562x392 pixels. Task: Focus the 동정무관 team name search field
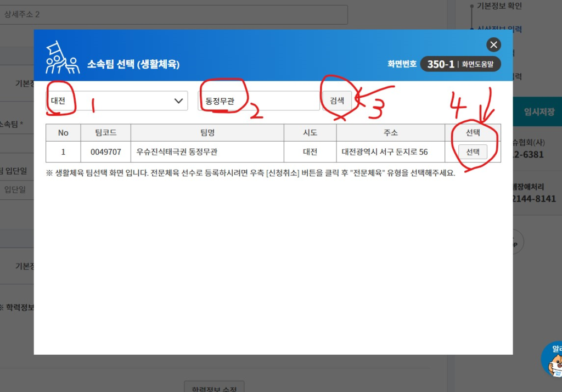coord(258,101)
